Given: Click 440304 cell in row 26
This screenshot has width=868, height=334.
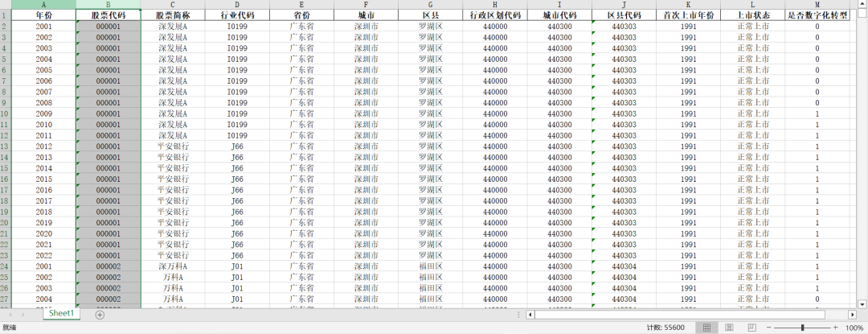Looking at the screenshot, I should [x=624, y=289].
